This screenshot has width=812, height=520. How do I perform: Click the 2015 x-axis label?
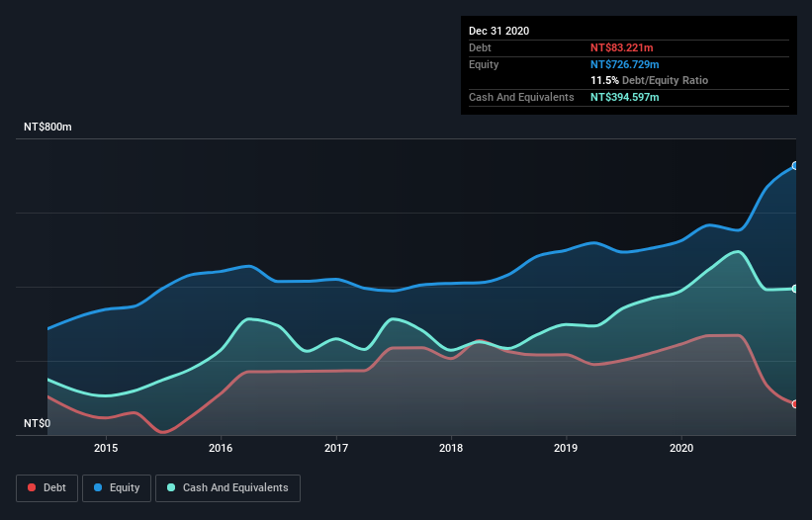(x=106, y=448)
